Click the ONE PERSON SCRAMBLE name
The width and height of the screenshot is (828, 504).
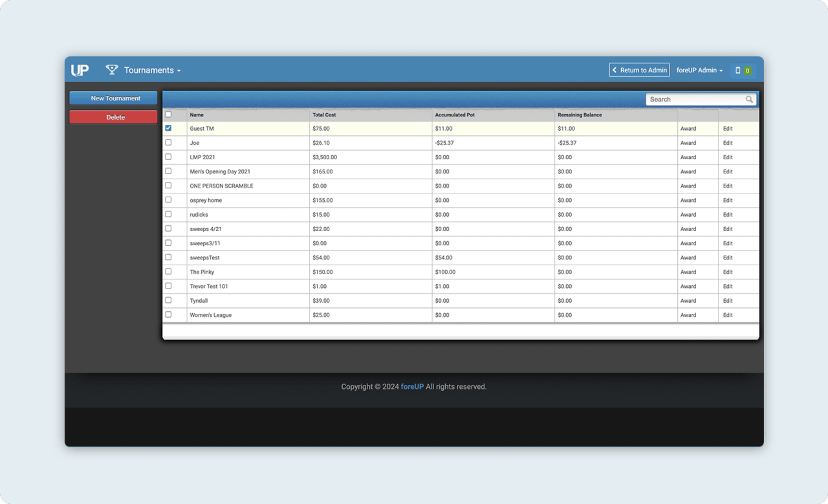[221, 186]
